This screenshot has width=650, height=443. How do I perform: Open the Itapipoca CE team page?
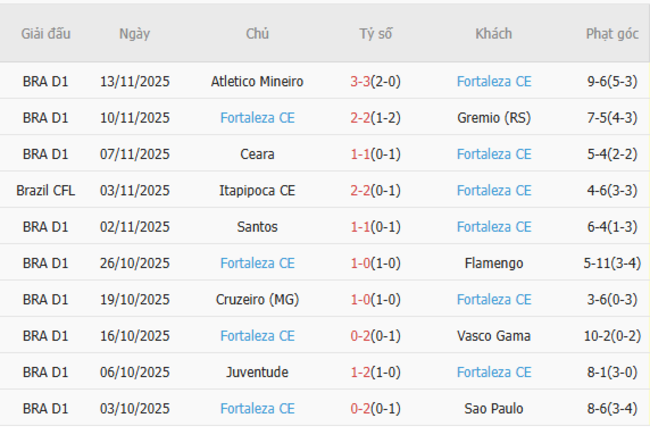(x=257, y=190)
